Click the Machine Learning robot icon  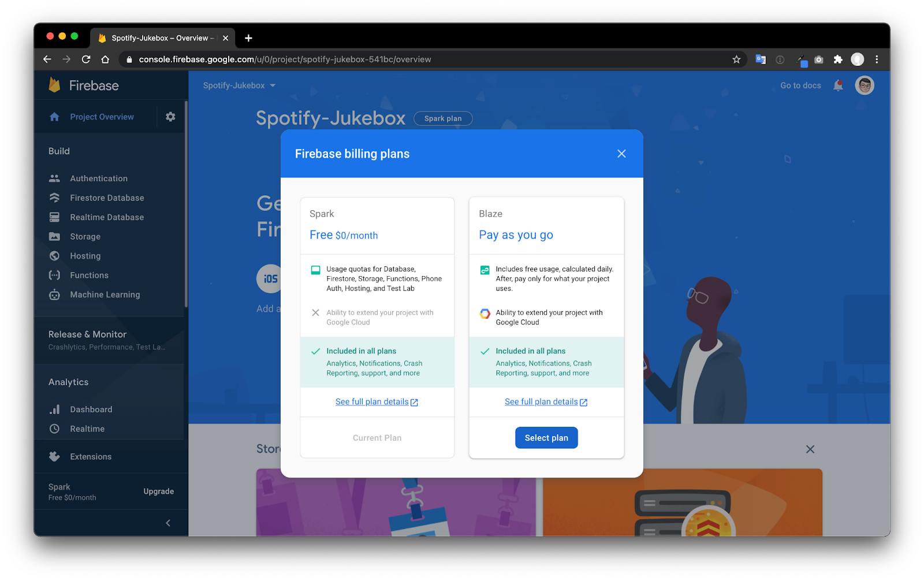(54, 295)
